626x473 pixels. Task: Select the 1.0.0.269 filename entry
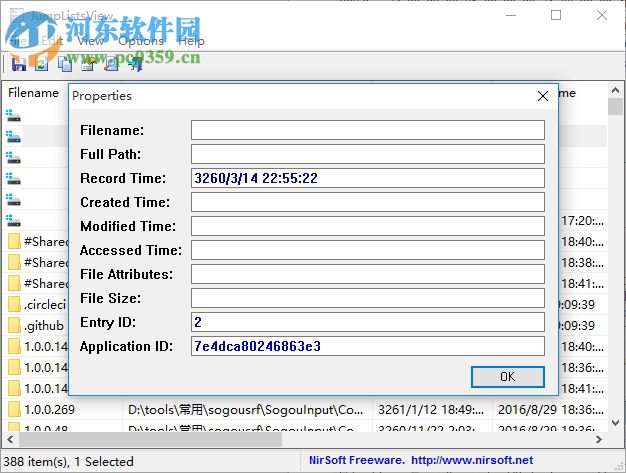pyautogui.click(x=50, y=410)
